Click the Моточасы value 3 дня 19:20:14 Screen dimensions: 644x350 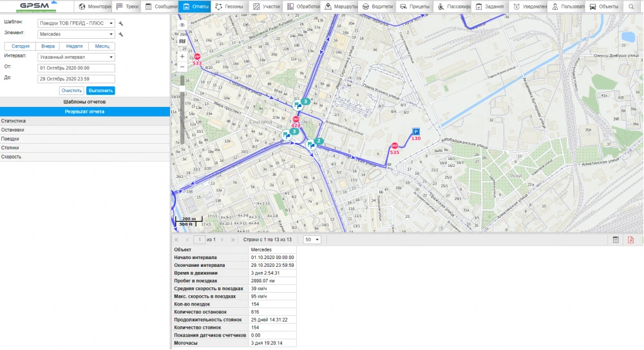click(267, 343)
